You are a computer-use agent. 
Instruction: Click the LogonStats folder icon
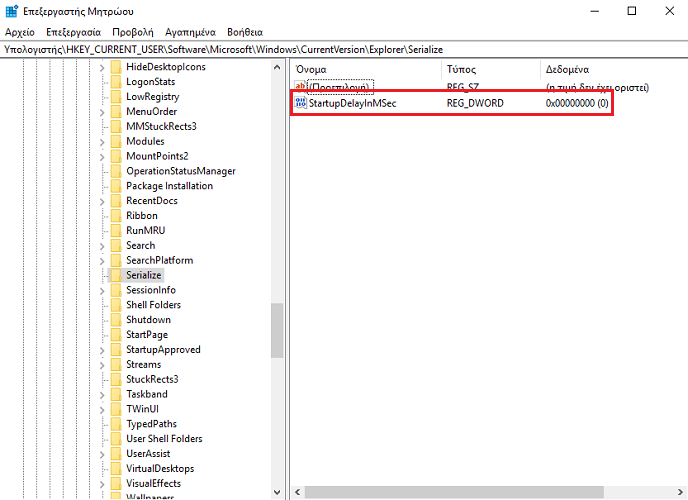coord(116,82)
